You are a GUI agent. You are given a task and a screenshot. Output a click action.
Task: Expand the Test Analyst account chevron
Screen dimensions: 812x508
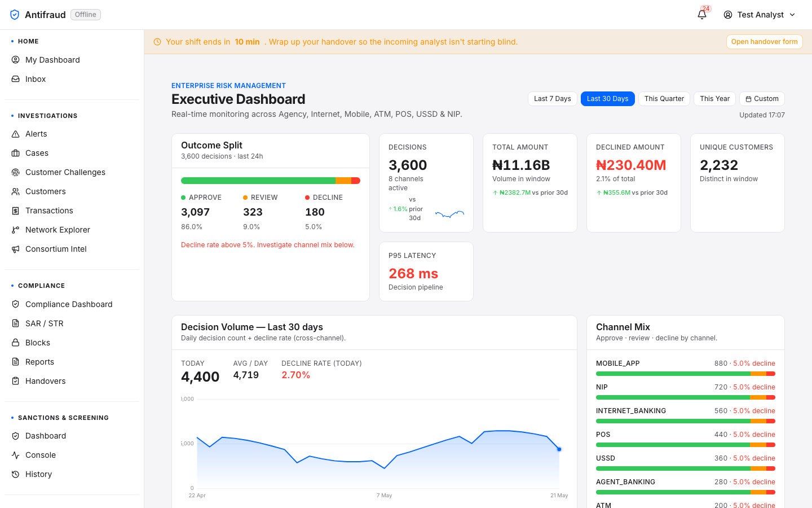click(792, 15)
